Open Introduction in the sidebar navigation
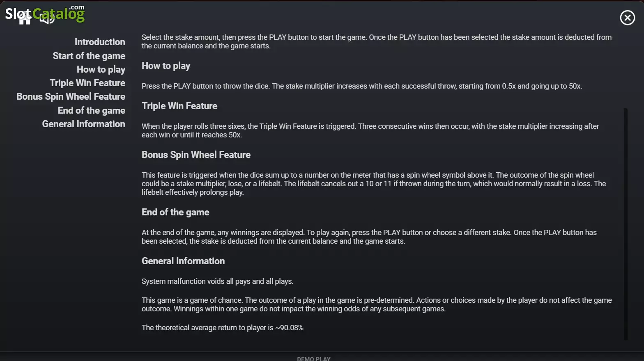 pyautogui.click(x=100, y=42)
